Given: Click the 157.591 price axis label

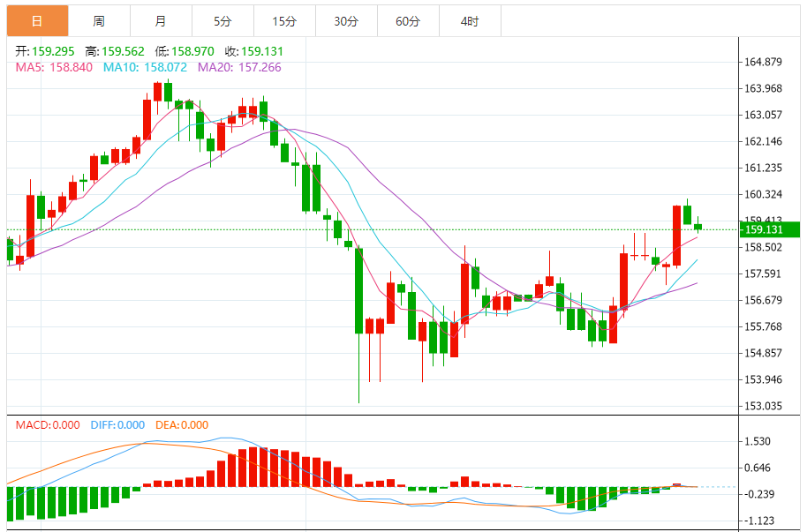Looking at the screenshot, I should click(x=763, y=273).
